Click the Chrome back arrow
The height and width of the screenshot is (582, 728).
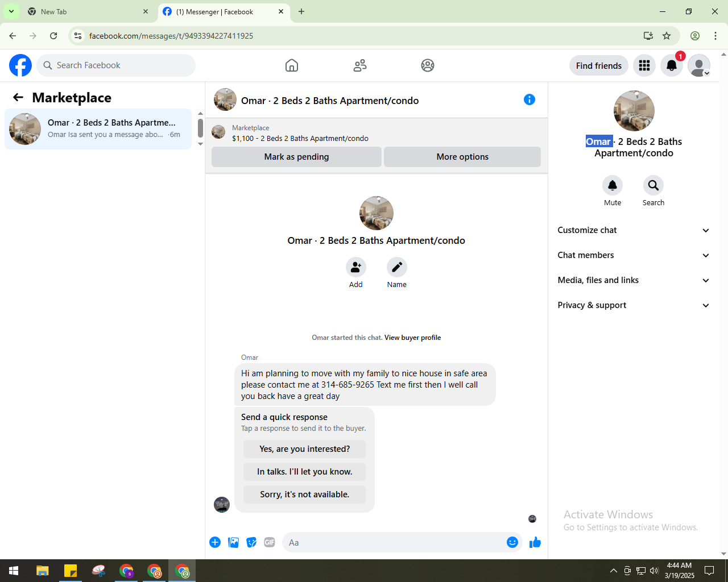(13, 36)
